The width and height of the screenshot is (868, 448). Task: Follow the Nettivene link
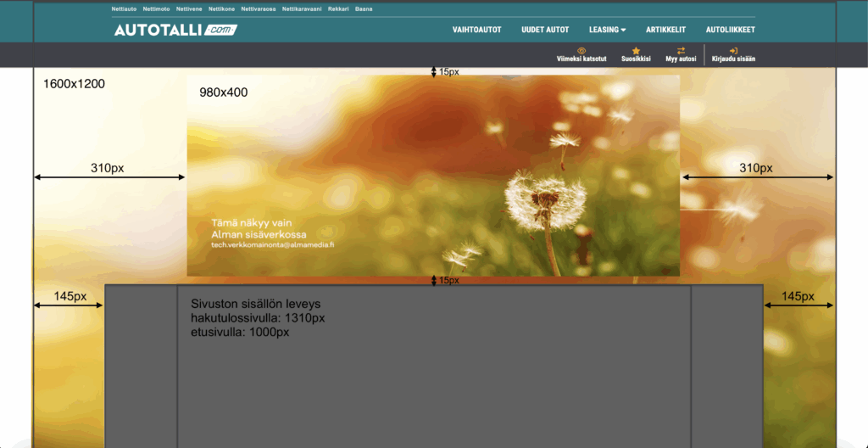pyautogui.click(x=189, y=9)
